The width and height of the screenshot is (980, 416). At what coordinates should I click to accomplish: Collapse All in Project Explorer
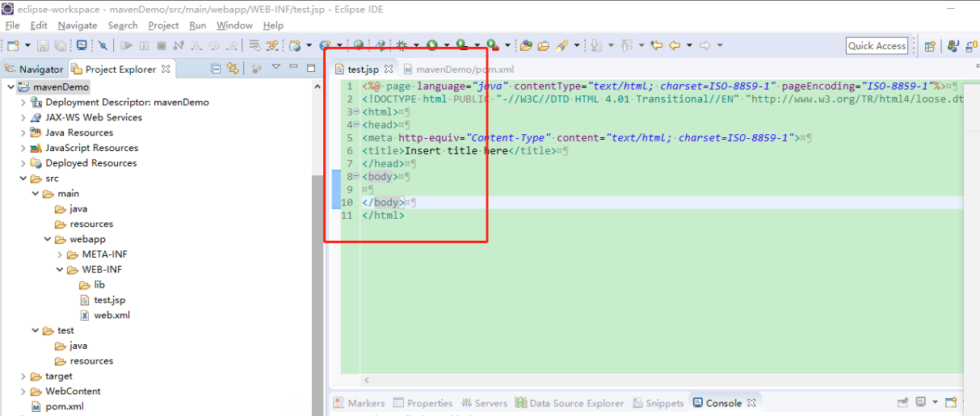pos(216,69)
